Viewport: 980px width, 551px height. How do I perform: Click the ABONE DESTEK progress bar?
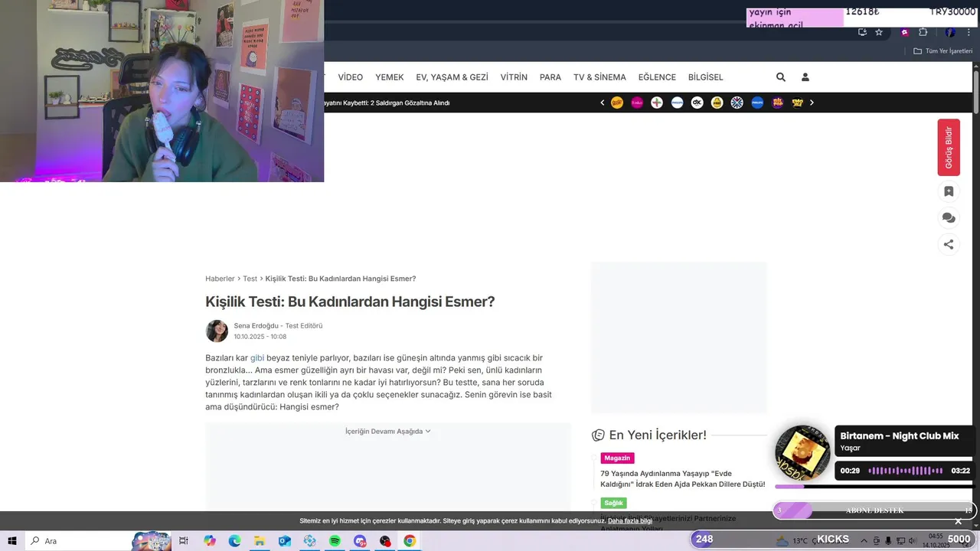click(x=873, y=510)
